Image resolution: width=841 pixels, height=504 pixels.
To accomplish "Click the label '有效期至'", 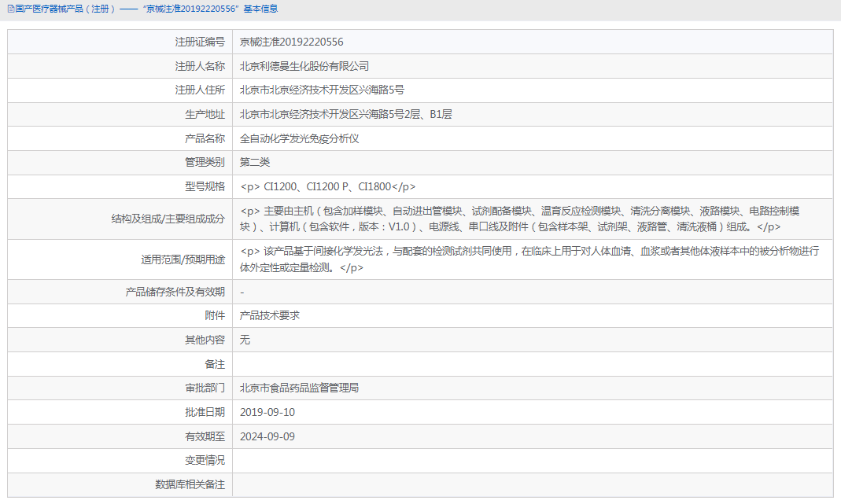I will pyautogui.click(x=205, y=436).
